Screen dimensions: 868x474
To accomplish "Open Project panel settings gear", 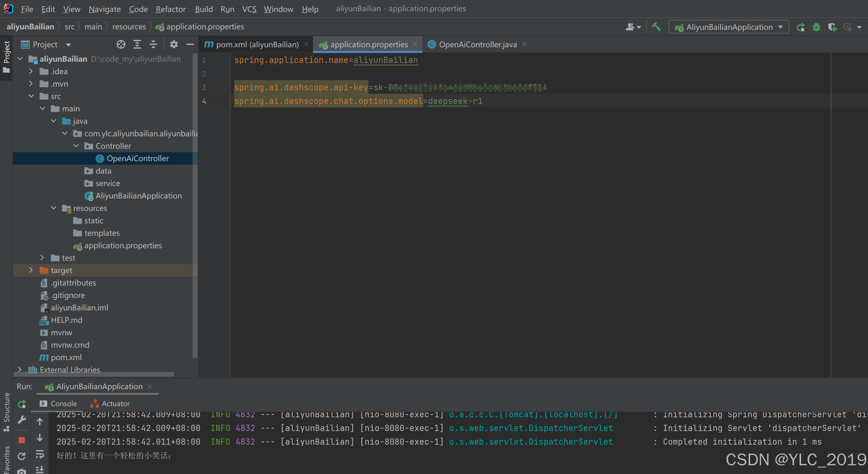I will click(x=174, y=45).
